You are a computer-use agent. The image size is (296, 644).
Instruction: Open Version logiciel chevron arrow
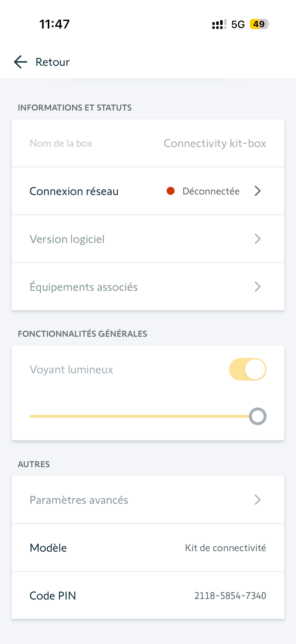click(x=257, y=239)
